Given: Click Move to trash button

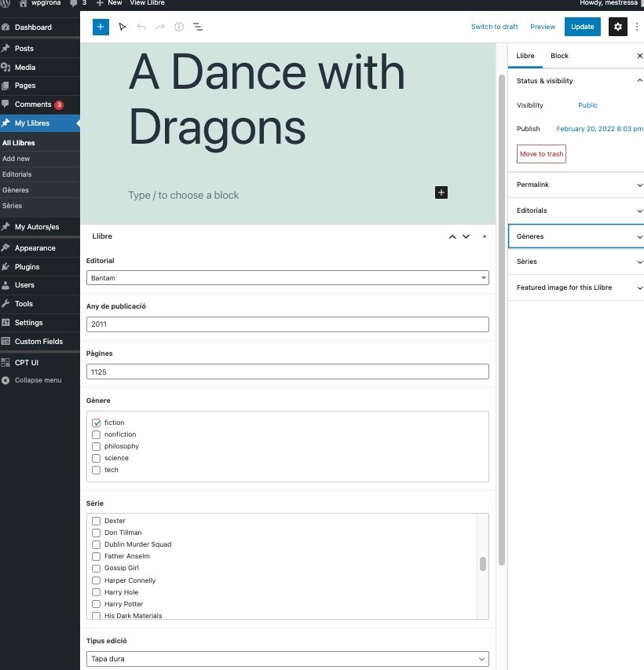Looking at the screenshot, I should coord(541,154).
